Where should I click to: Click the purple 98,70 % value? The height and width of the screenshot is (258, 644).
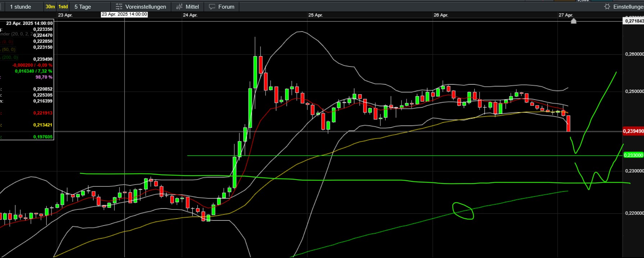[44, 77]
